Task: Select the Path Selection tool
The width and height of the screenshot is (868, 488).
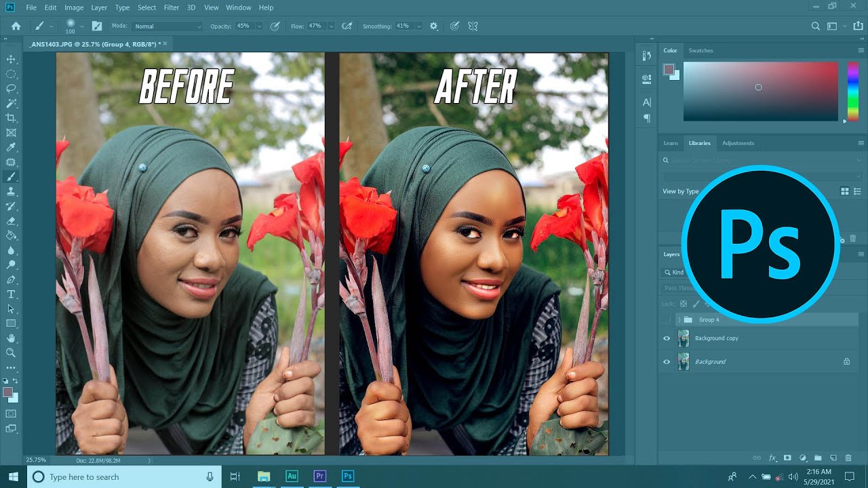Action: 11,309
